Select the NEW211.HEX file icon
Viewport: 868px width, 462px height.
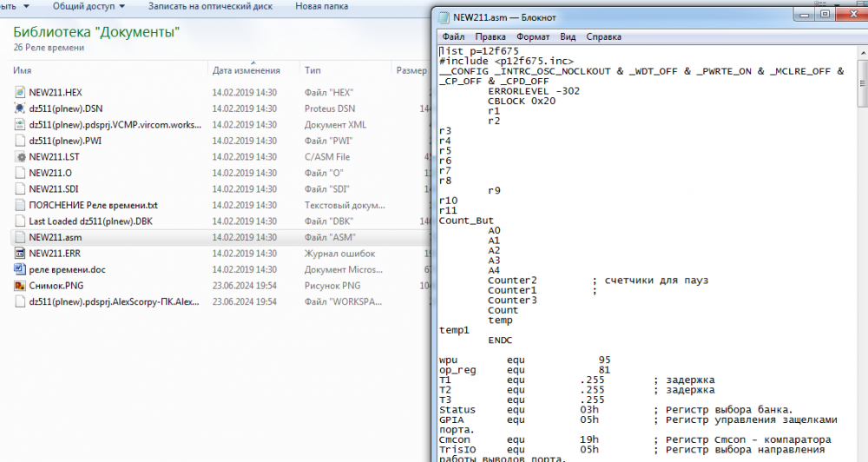tap(21, 93)
